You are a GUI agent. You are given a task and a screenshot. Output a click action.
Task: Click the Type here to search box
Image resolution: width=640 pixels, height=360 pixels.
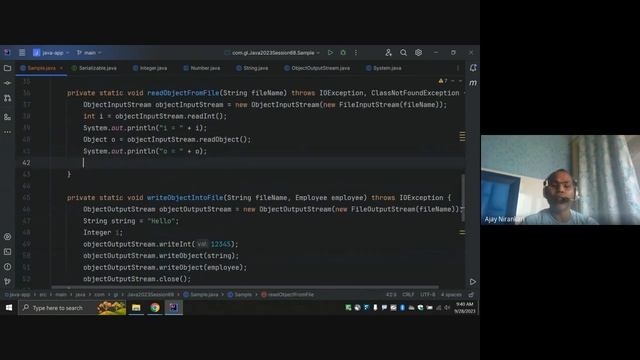(x=72, y=308)
